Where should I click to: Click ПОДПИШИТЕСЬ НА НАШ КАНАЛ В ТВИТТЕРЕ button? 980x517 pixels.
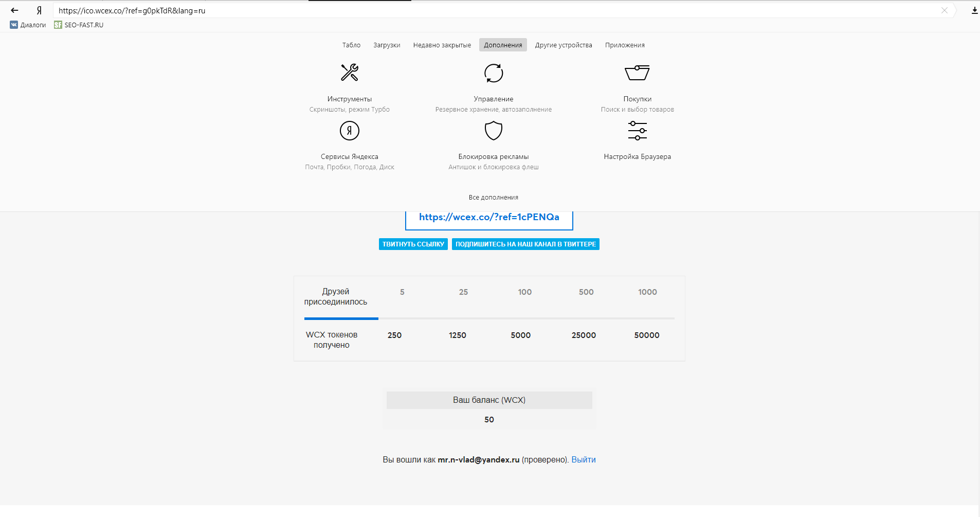pyautogui.click(x=525, y=244)
